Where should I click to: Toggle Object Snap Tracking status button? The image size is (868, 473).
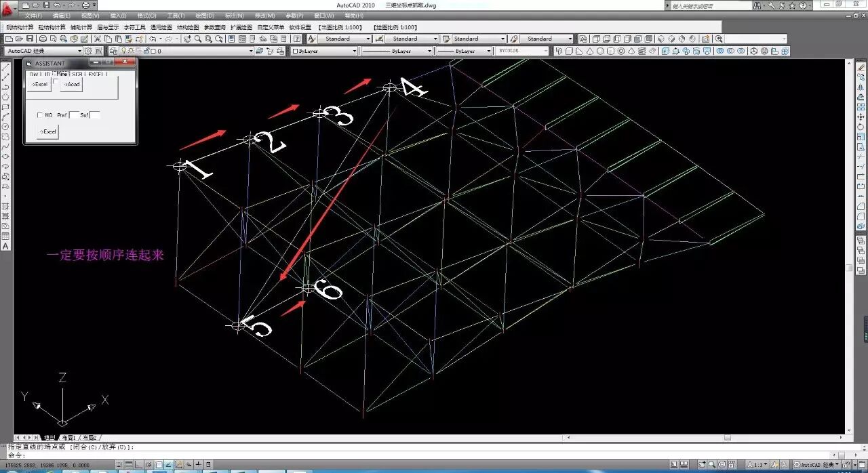168,465
